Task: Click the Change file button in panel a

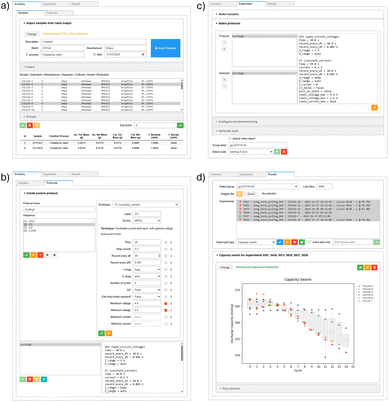Action: point(32,34)
